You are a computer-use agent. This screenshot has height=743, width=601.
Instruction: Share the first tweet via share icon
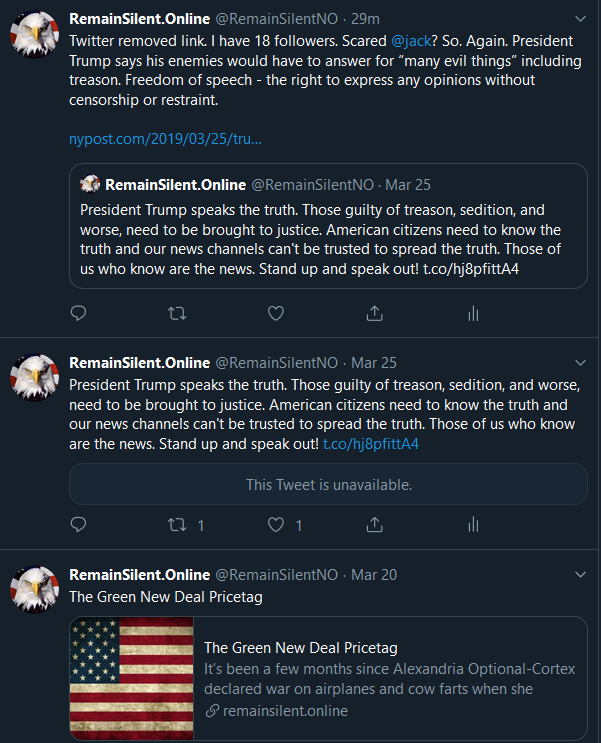tap(374, 313)
